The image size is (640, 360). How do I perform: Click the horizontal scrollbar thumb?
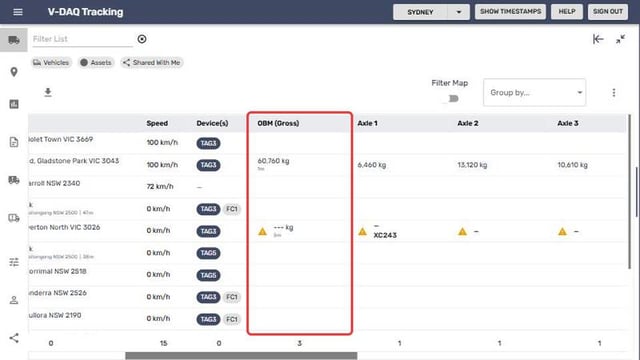coord(241,356)
